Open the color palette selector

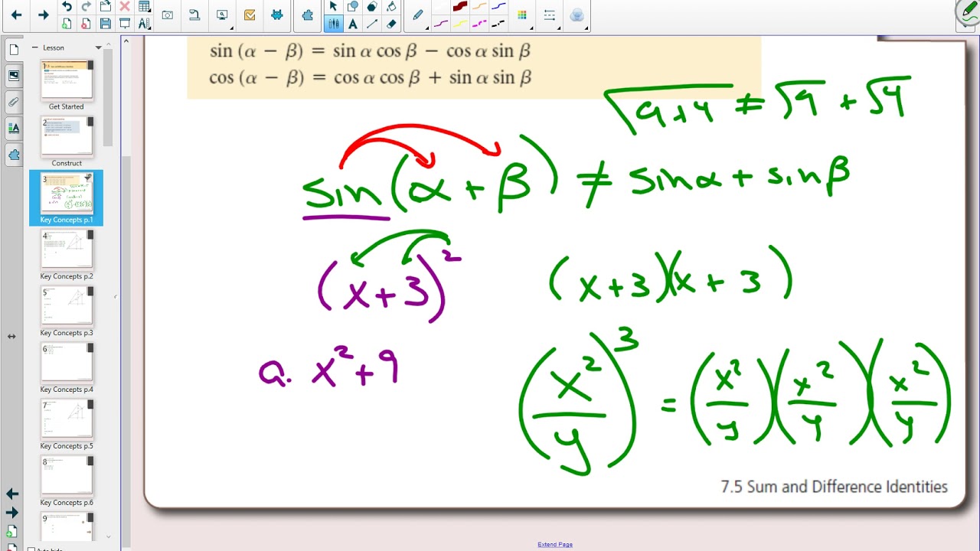tap(522, 15)
